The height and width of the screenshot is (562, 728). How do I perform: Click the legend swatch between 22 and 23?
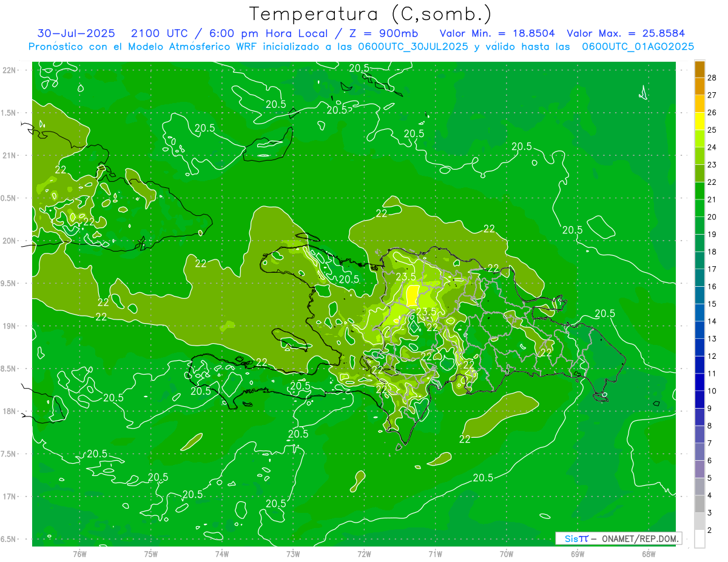(699, 173)
